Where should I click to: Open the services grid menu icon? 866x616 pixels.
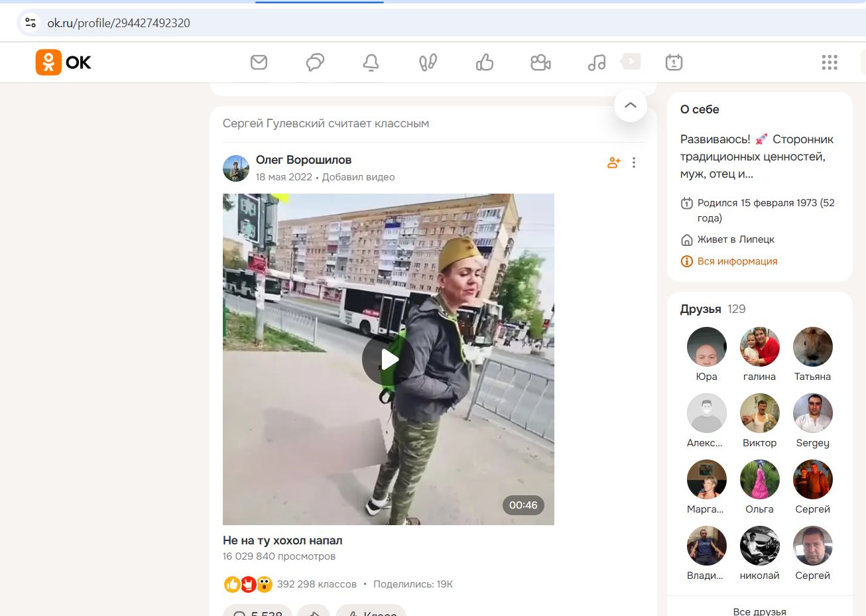[830, 62]
